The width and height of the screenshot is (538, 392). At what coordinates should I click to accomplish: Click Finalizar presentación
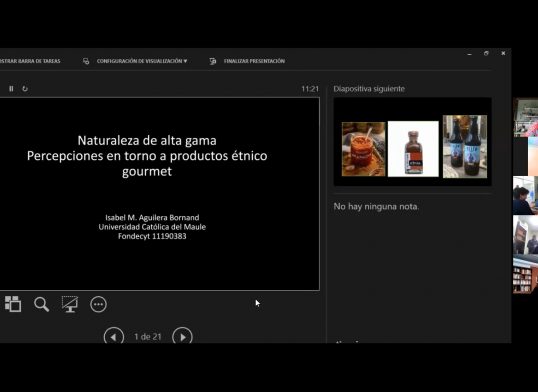[254, 61]
